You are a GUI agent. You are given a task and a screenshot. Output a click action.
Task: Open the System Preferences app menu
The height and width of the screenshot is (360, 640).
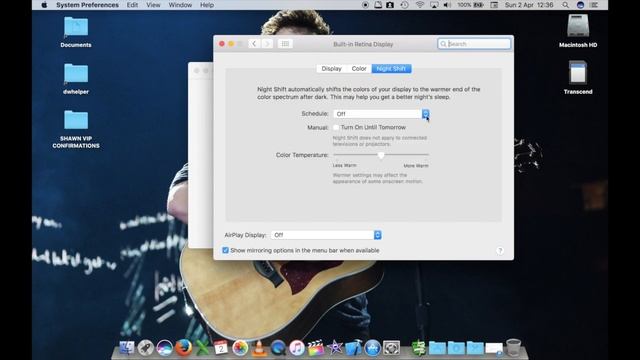pyautogui.click(x=87, y=5)
